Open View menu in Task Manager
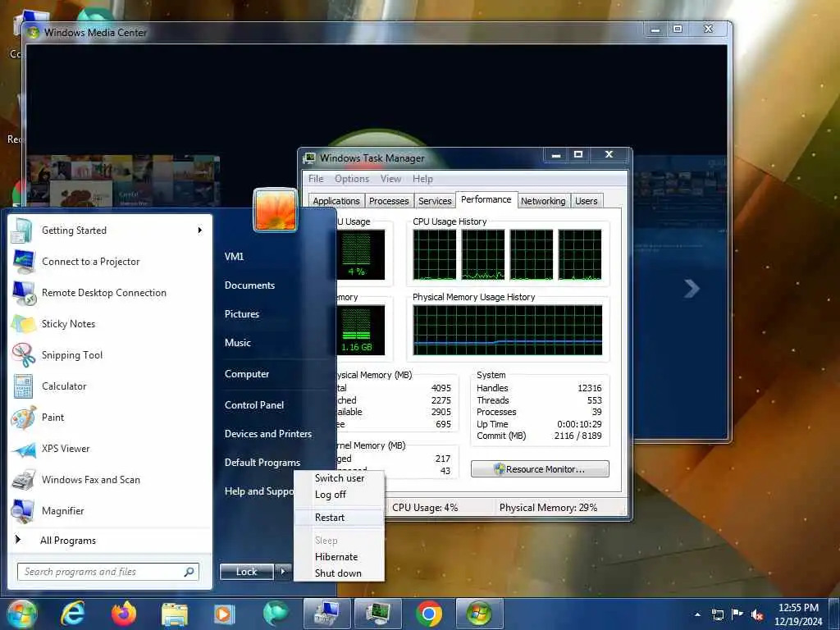 (x=390, y=179)
